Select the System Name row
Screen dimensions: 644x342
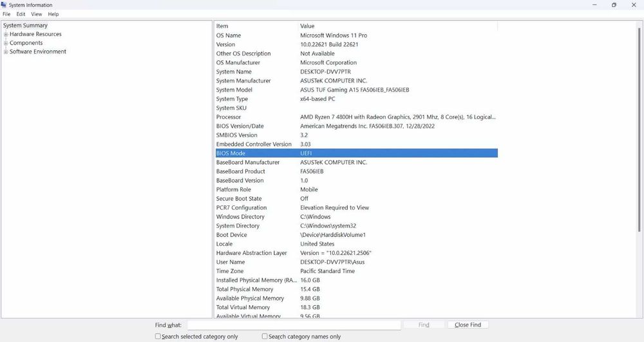click(356, 72)
